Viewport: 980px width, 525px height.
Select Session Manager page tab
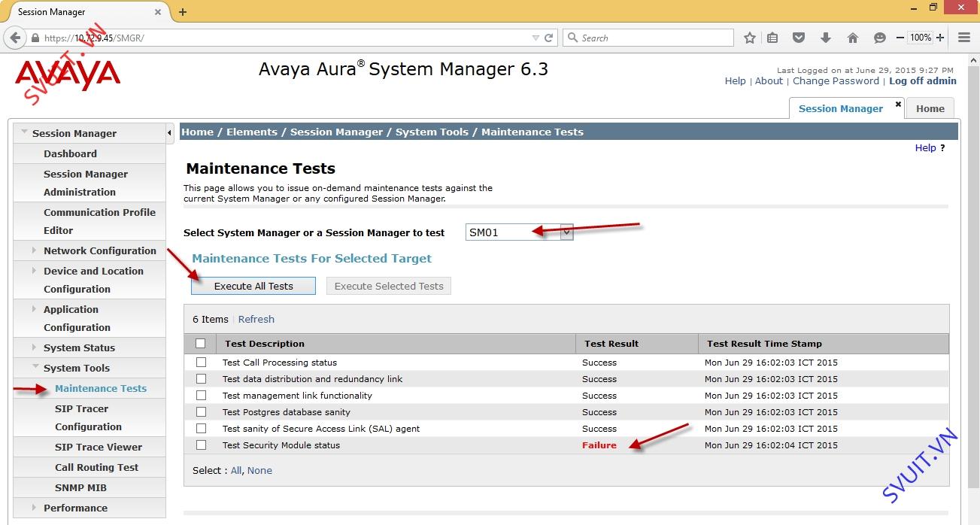[x=841, y=108]
